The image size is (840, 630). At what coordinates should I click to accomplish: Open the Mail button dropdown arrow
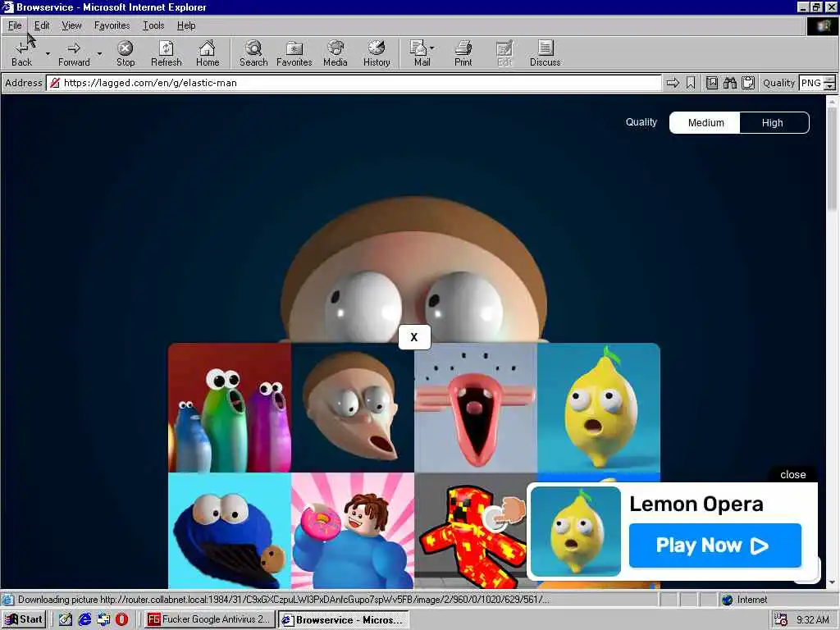(x=431, y=48)
